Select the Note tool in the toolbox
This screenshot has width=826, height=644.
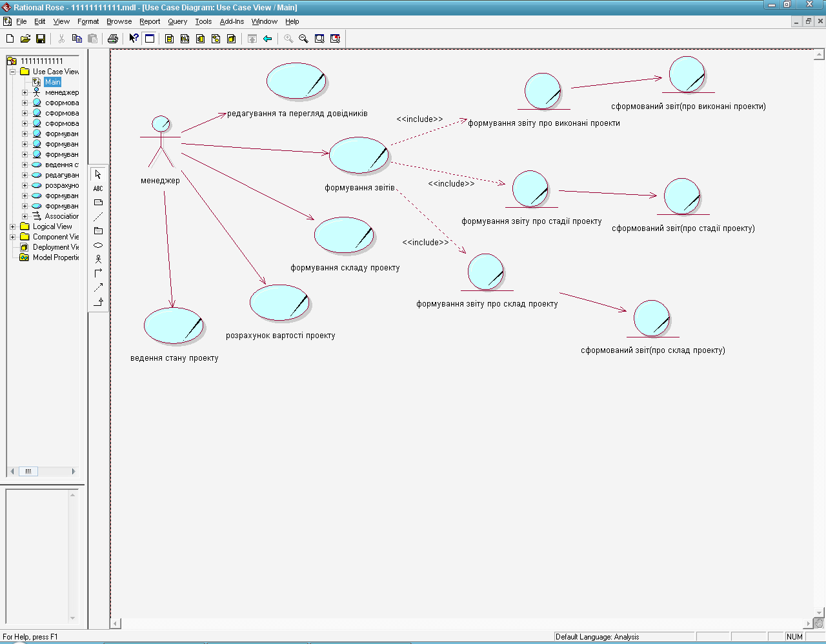[98, 203]
